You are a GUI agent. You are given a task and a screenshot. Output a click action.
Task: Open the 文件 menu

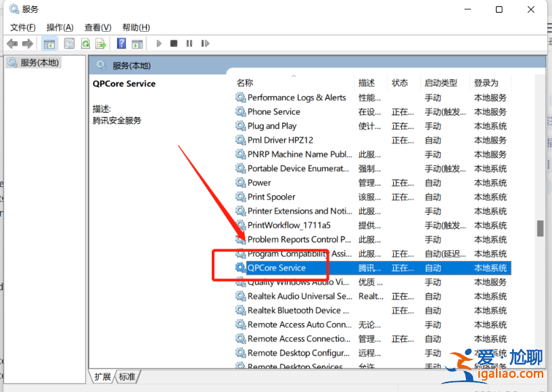22,27
